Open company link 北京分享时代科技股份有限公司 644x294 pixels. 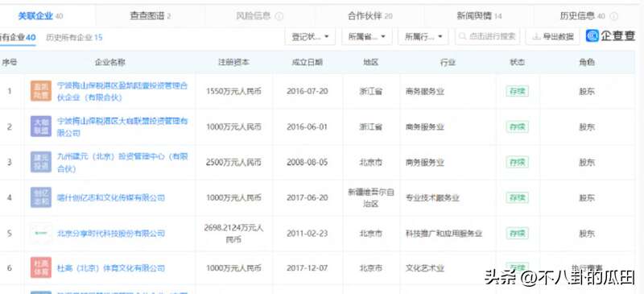click(x=111, y=234)
